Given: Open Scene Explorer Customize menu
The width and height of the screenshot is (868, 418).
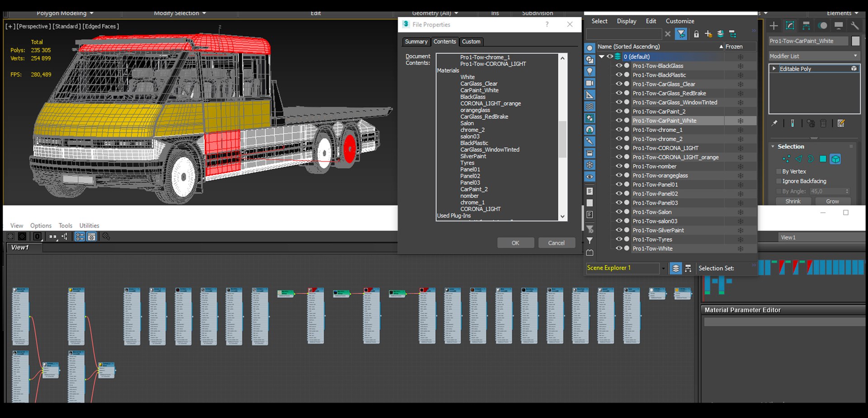Looking at the screenshot, I should pos(679,21).
